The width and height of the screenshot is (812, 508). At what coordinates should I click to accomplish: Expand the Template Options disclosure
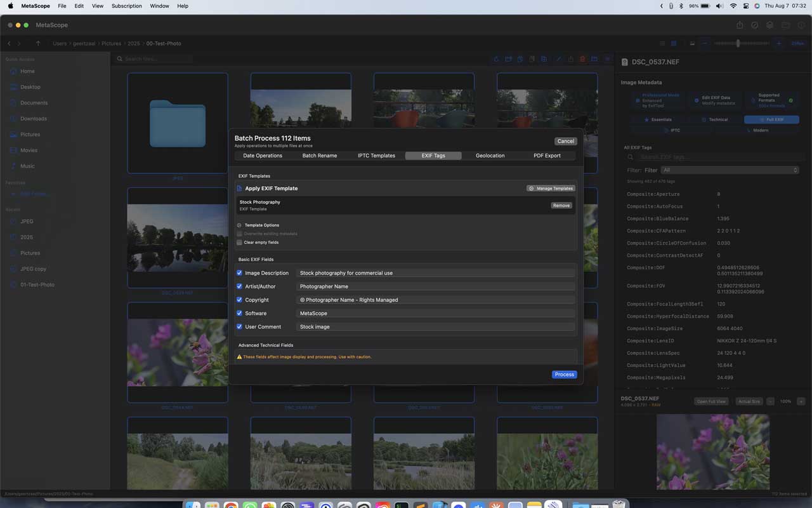239,225
